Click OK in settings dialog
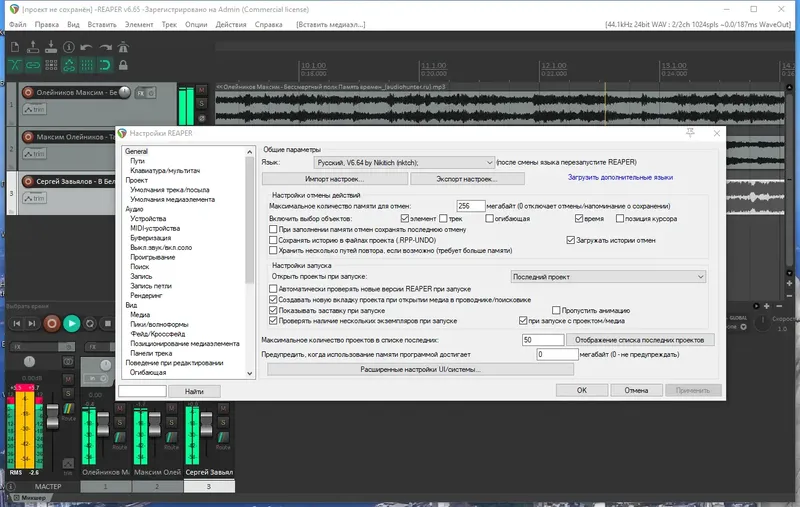 point(582,390)
